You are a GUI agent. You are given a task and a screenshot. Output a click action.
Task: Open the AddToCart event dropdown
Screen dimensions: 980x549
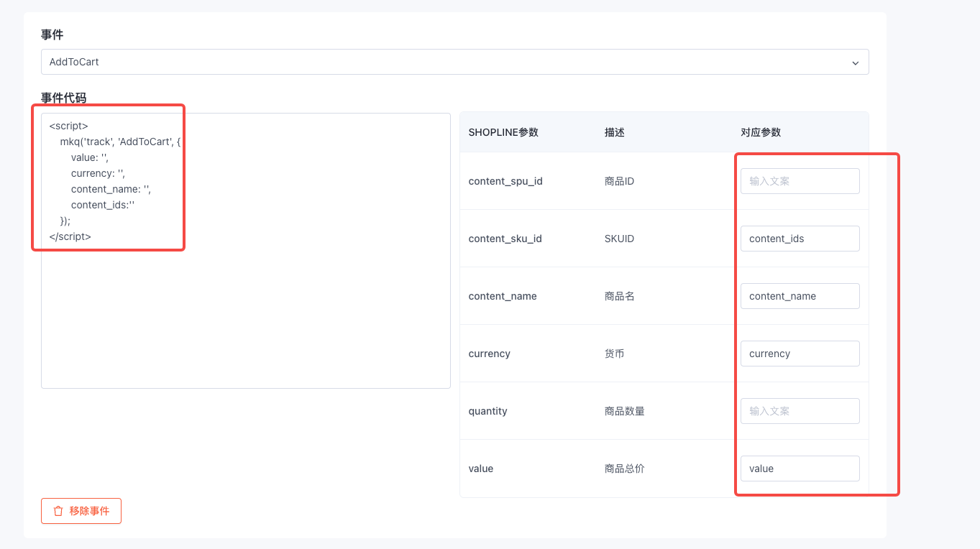coord(454,62)
